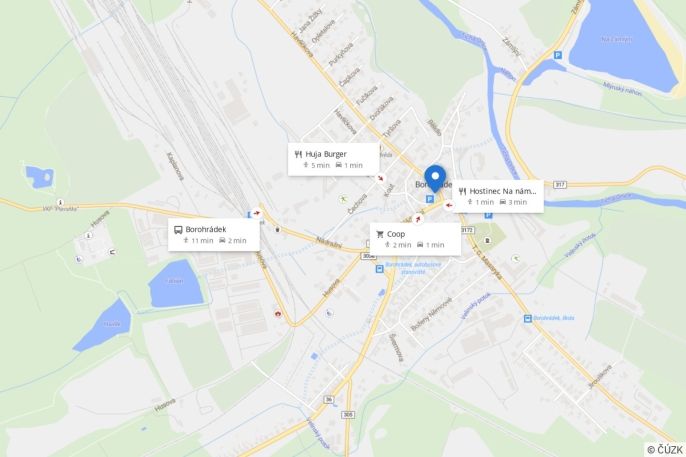686x457 pixels.
Task: Click the parking icon below the location pin
Action: click(x=430, y=199)
